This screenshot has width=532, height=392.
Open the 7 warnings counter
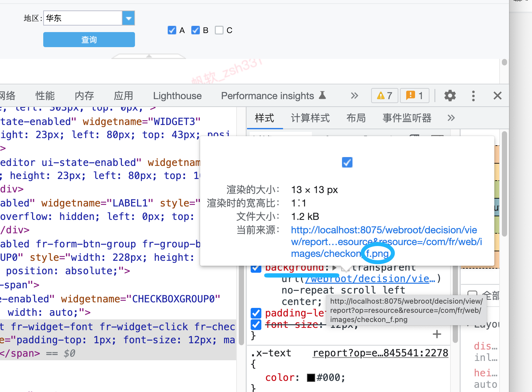pyautogui.click(x=385, y=96)
